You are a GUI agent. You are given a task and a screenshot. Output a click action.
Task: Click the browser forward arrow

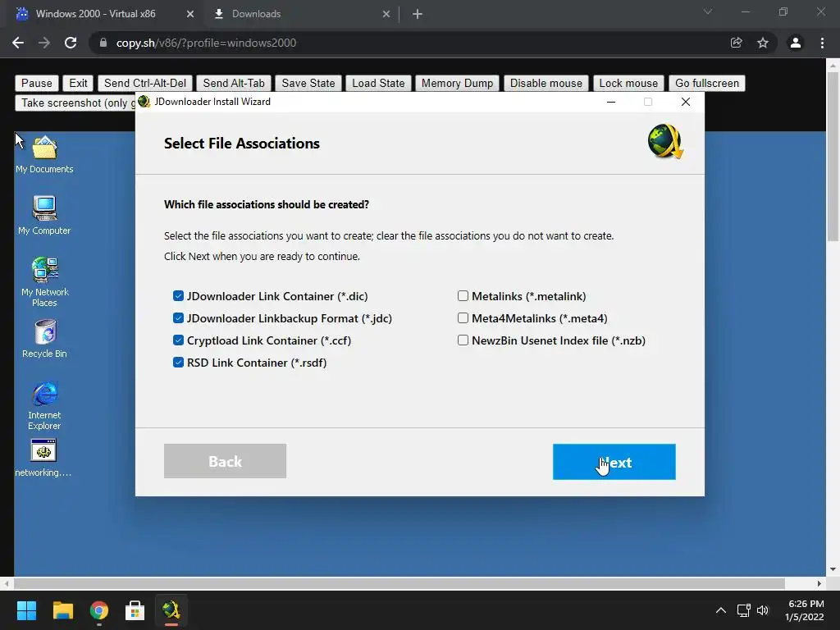pyautogui.click(x=44, y=43)
